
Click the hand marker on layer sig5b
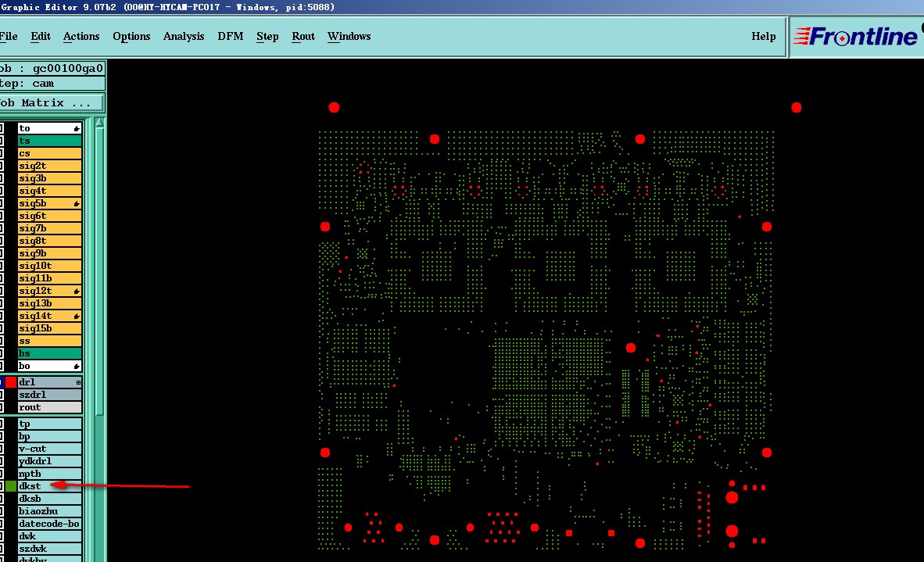[x=77, y=204]
